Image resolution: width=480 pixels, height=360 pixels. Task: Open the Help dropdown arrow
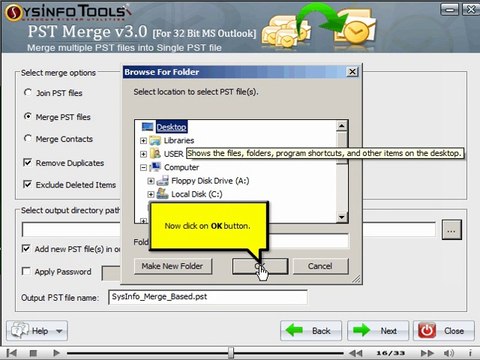[x=59, y=331]
